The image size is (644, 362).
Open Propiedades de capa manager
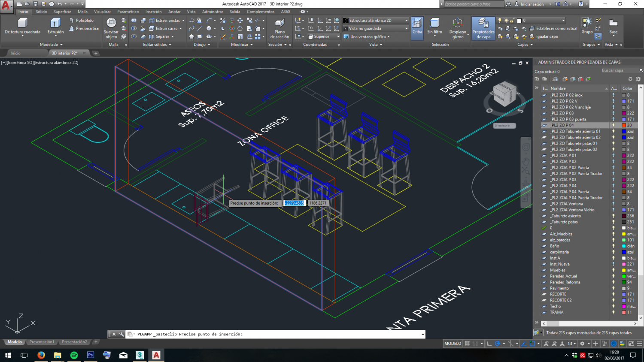coord(483,28)
